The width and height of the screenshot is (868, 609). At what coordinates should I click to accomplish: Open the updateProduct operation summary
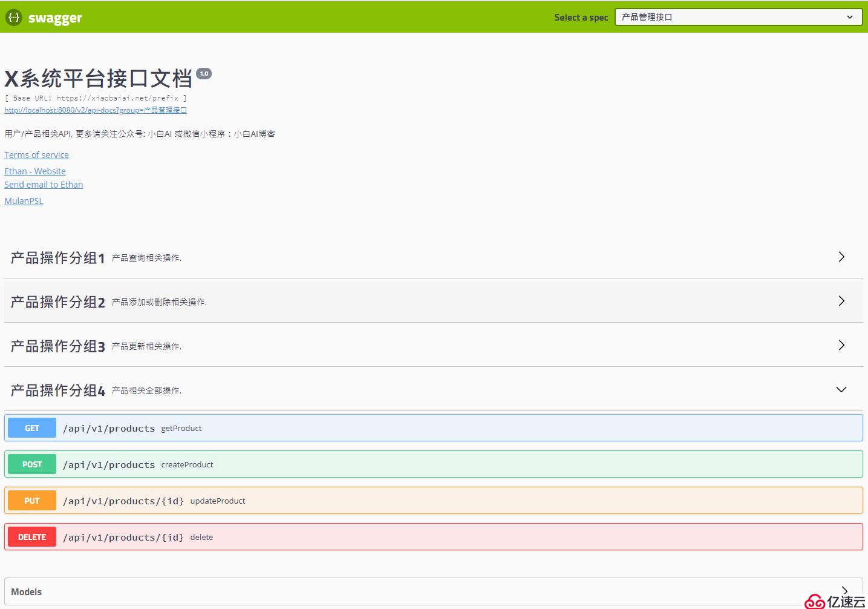point(218,501)
